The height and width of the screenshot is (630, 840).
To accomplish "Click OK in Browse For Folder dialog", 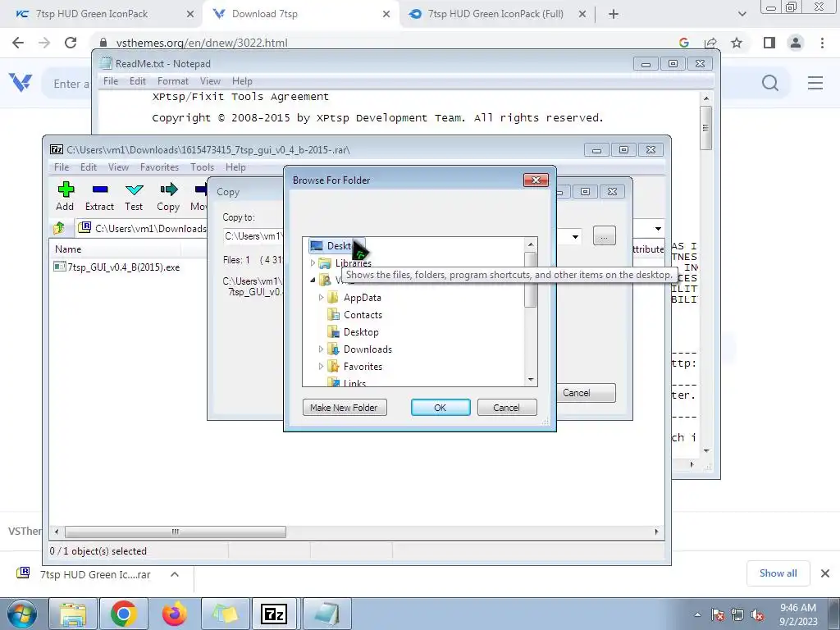I will (441, 407).
